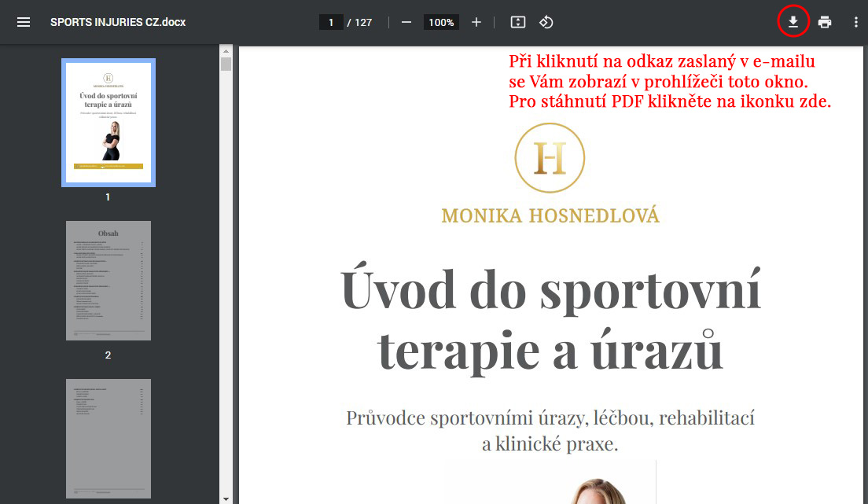
Task: Zoom in with the plus icon
Action: [476, 22]
